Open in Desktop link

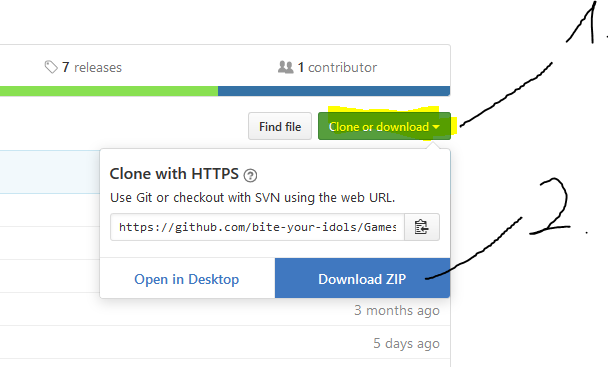point(187,279)
